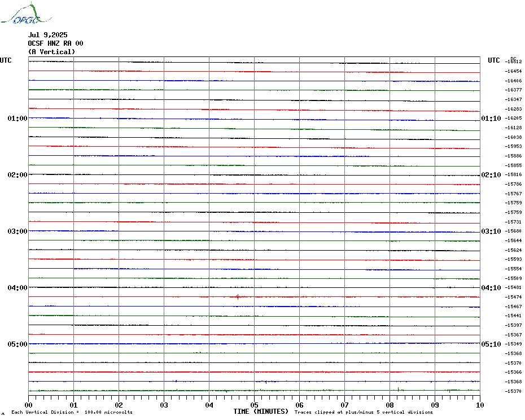This screenshot has height=420, width=525.
Task: Click the 'TIME (MINUTES)' axis title
Action: pyautogui.click(x=261, y=412)
